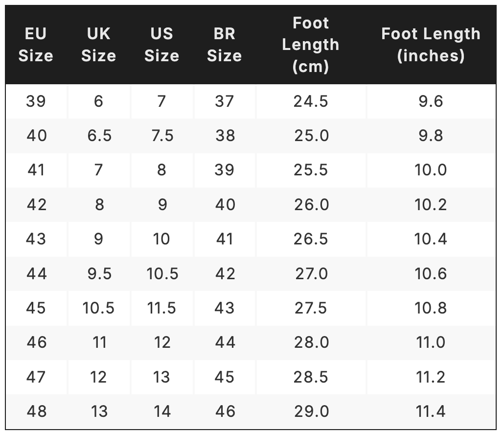Click US size 11.5 cell
504x435 pixels.
pos(162,308)
